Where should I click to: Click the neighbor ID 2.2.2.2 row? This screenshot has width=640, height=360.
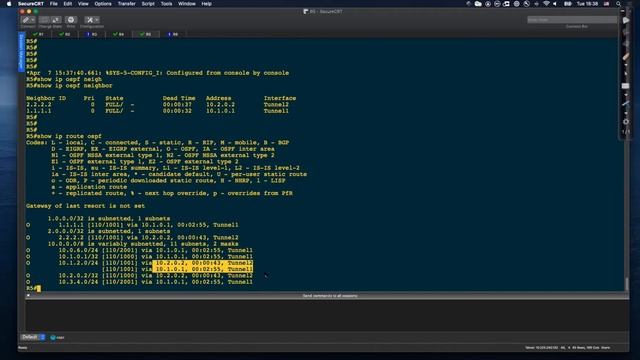(157, 104)
